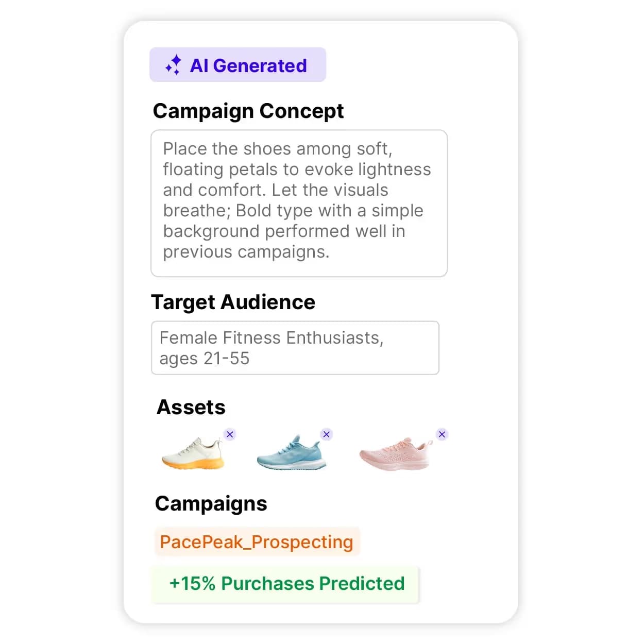This screenshot has height=644, width=644.
Task: Remove the pink sneaker asset
Action: (442, 434)
